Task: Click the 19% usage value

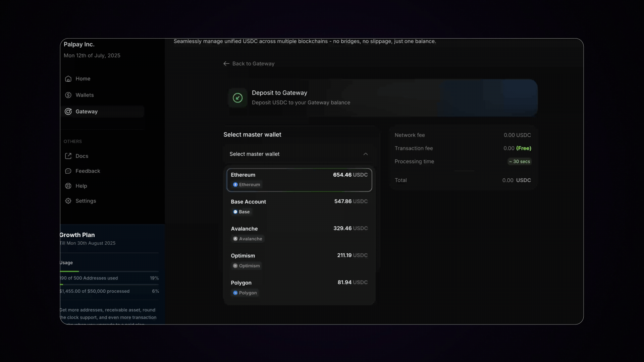Action: [x=154, y=278]
